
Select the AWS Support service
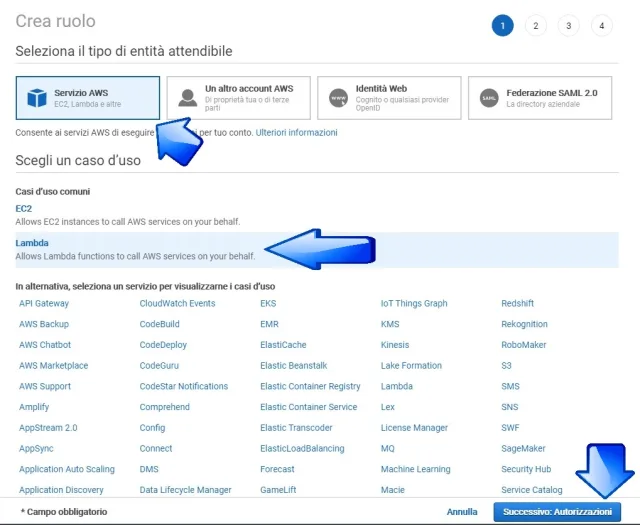45,386
